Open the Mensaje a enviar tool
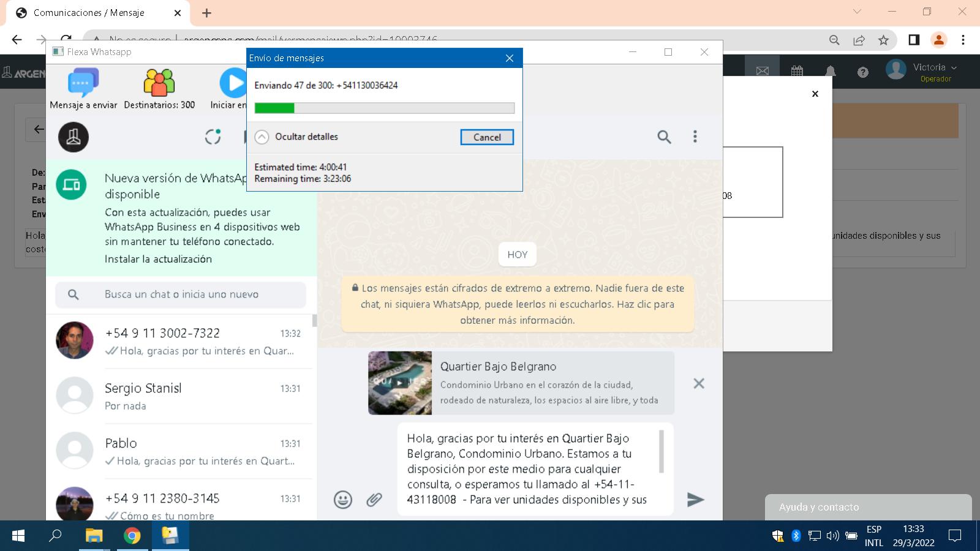Image resolution: width=980 pixels, height=551 pixels. tap(83, 89)
